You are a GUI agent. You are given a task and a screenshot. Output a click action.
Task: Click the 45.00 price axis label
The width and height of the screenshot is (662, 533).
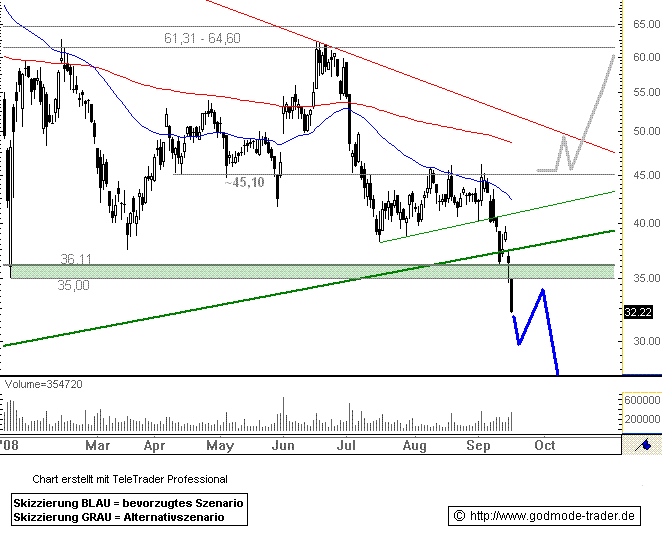(647, 175)
